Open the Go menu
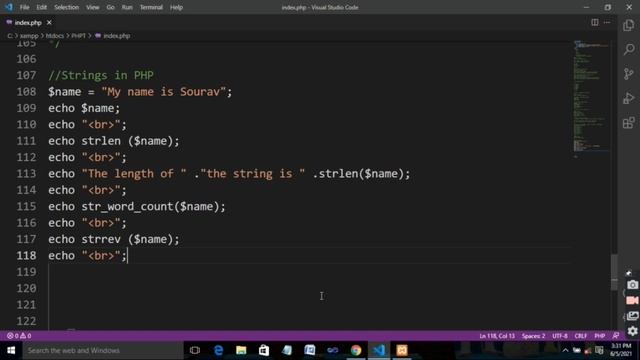Viewport: 640px width, 360px height. [x=111, y=7]
